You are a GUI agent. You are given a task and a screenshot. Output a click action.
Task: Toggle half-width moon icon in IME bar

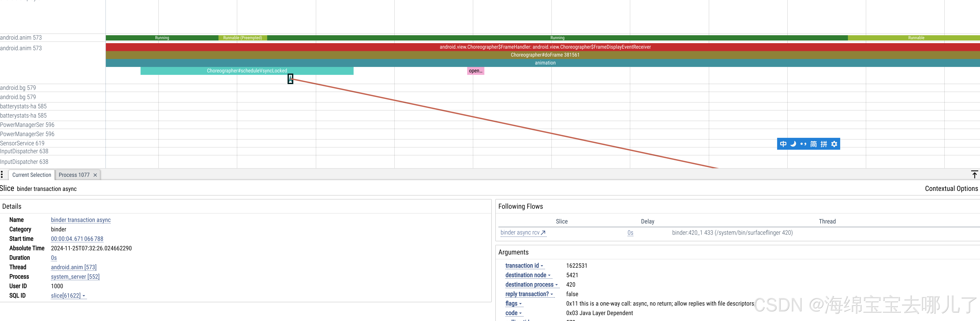pos(793,144)
